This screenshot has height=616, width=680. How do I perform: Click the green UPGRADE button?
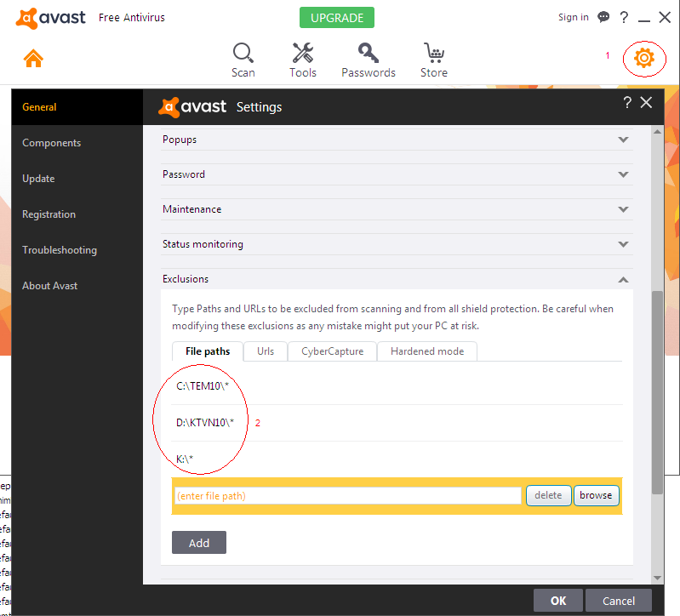tap(337, 18)
